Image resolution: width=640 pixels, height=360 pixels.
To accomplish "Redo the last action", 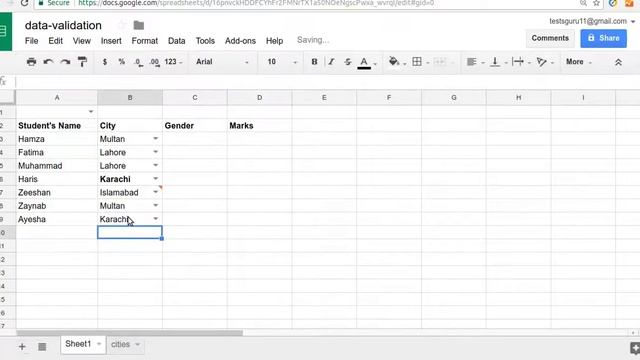I will point(65,62).
